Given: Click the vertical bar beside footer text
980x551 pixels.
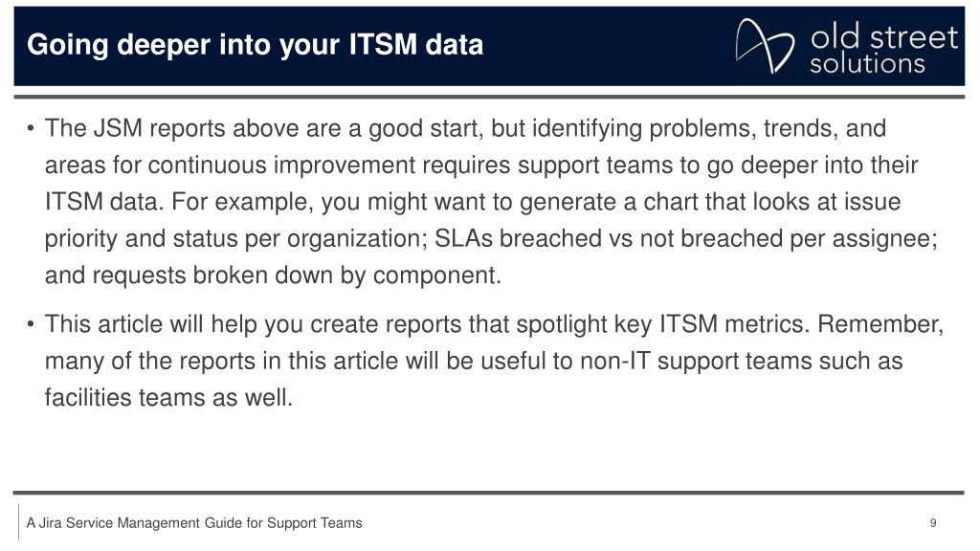Looking at the screenshot, I should coord(19,522).
